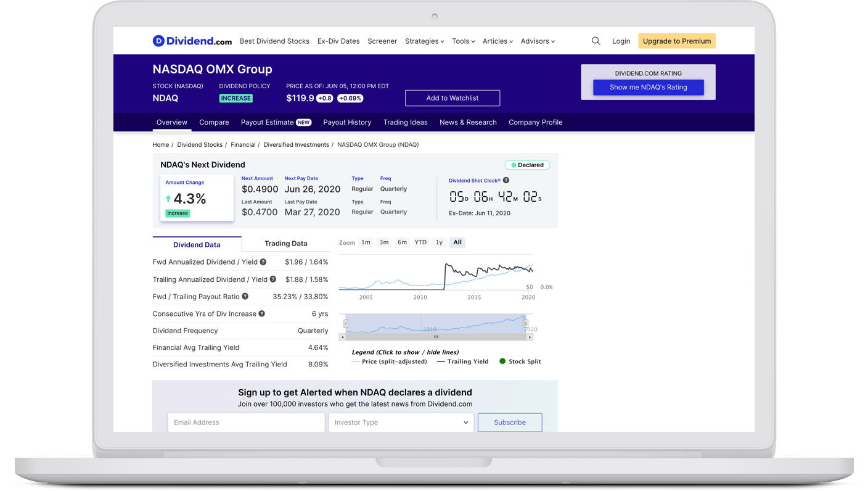Expand the Tools menu

point(463,41)
